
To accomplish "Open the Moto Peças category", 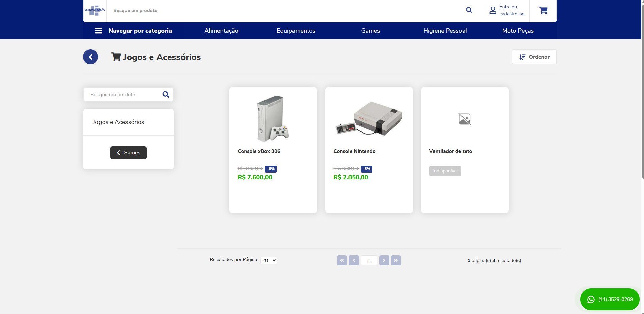I will (x=518, y=31).
